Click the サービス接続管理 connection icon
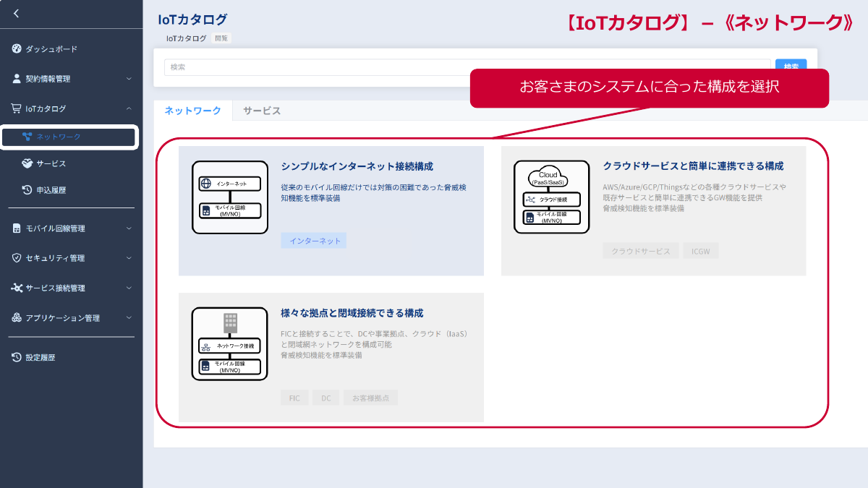This screenshot has width=868, height=488. (15, 288)
